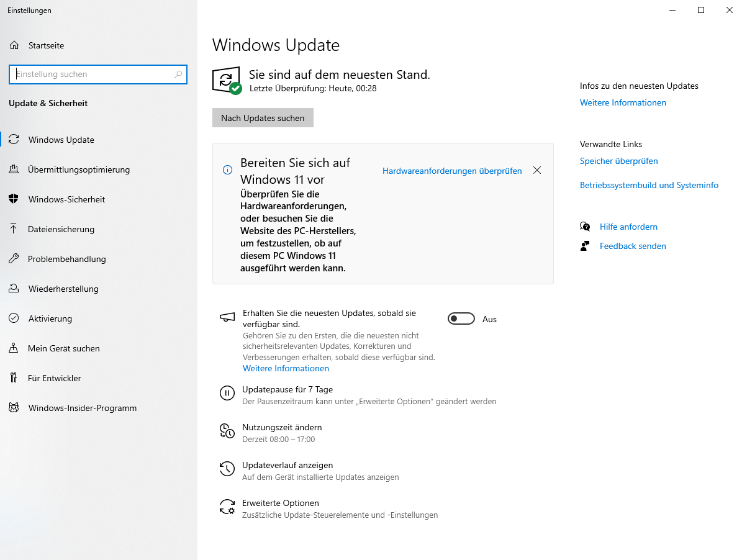742x560 pixels.
Task: Click the Hilfe anfordern chat icon
Action: (585, 227)
